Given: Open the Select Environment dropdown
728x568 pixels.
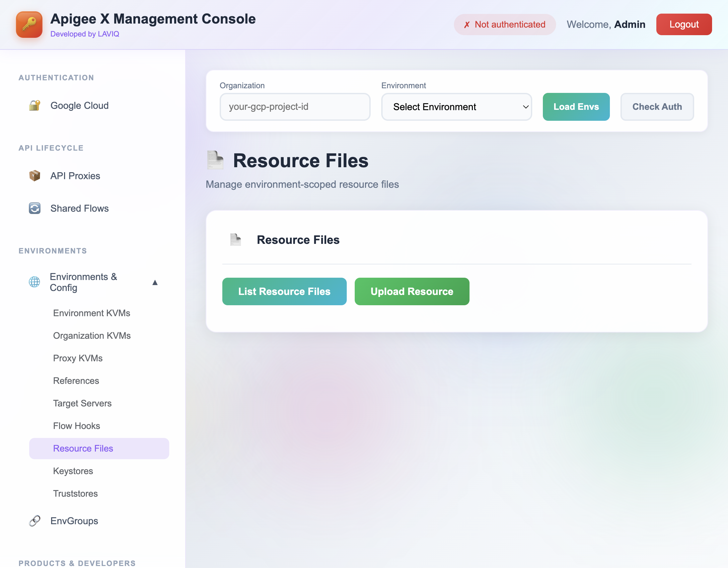Looking at the screenshot, I should point(456,107).
